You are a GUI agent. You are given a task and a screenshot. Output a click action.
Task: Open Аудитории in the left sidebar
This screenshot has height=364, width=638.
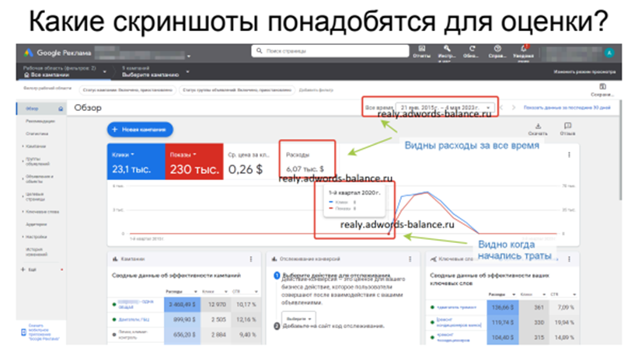37,224
